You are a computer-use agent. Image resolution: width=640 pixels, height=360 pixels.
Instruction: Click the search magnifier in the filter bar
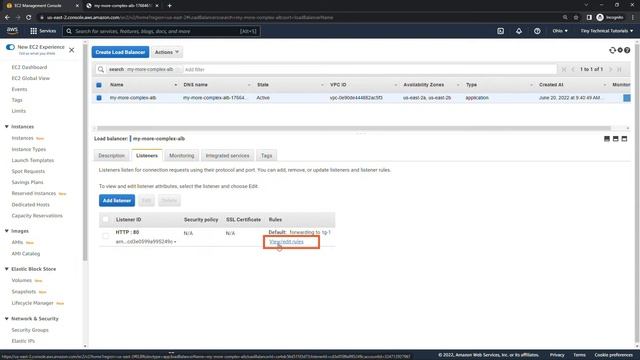pos(101,69)
